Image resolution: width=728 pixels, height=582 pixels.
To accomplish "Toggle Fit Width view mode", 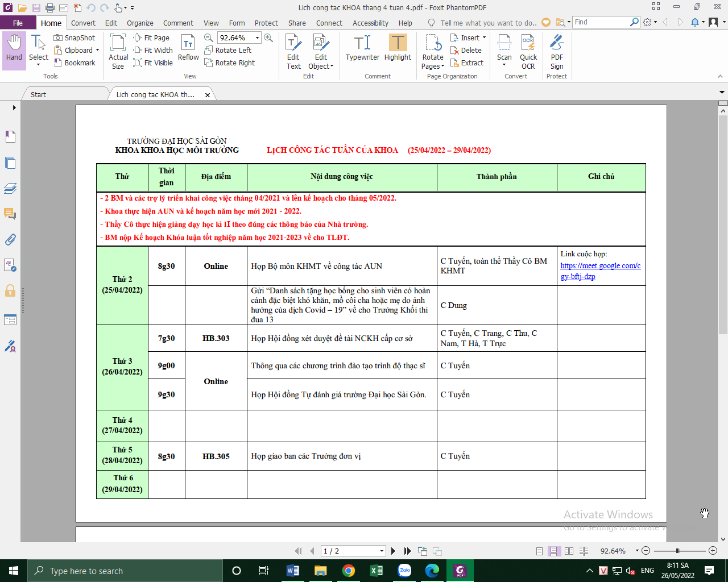I will tap(153, 50).
